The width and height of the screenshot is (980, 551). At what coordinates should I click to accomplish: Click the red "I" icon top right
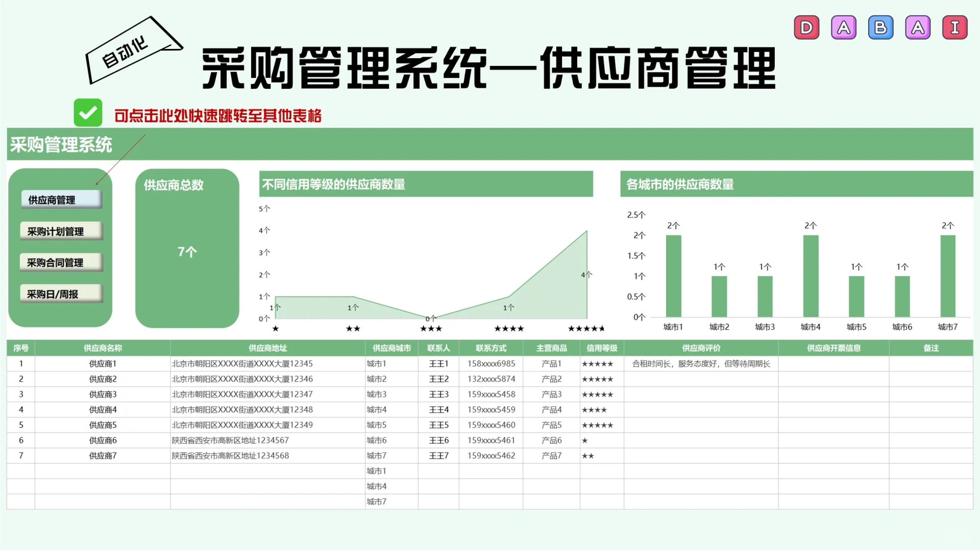click(955, 27)
